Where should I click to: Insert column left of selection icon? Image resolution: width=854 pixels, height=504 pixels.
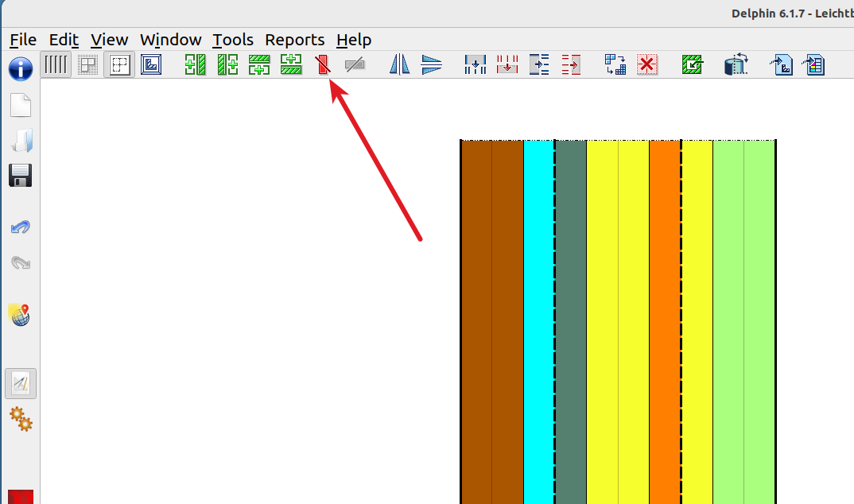coord(195,64)
